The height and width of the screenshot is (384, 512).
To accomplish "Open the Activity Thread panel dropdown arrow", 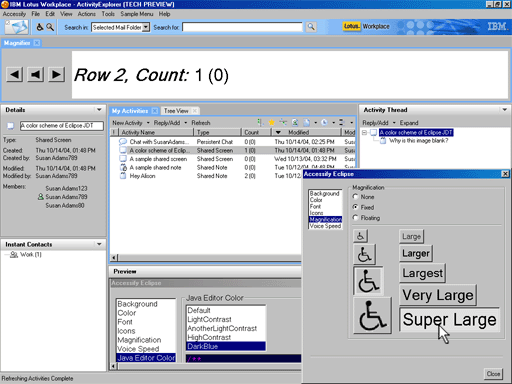I will pos(504,110).
